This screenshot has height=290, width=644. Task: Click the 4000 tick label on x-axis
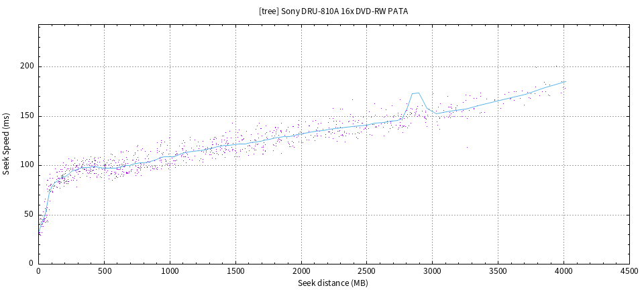pos(564,272)
